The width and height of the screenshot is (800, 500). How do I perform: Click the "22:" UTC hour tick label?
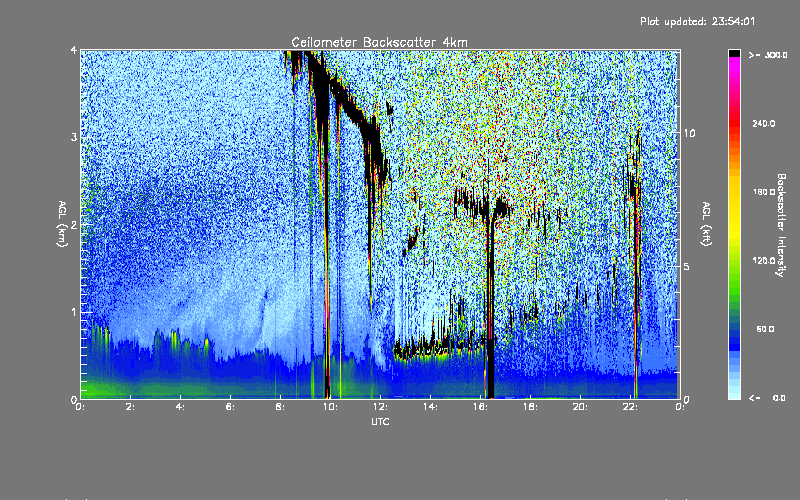tap(630, 407)
